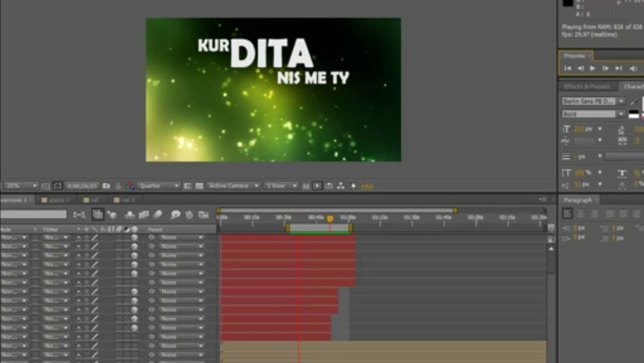Click the right align text icon
The width and height of the screenshot is (644, 363).
click(594, 214)
